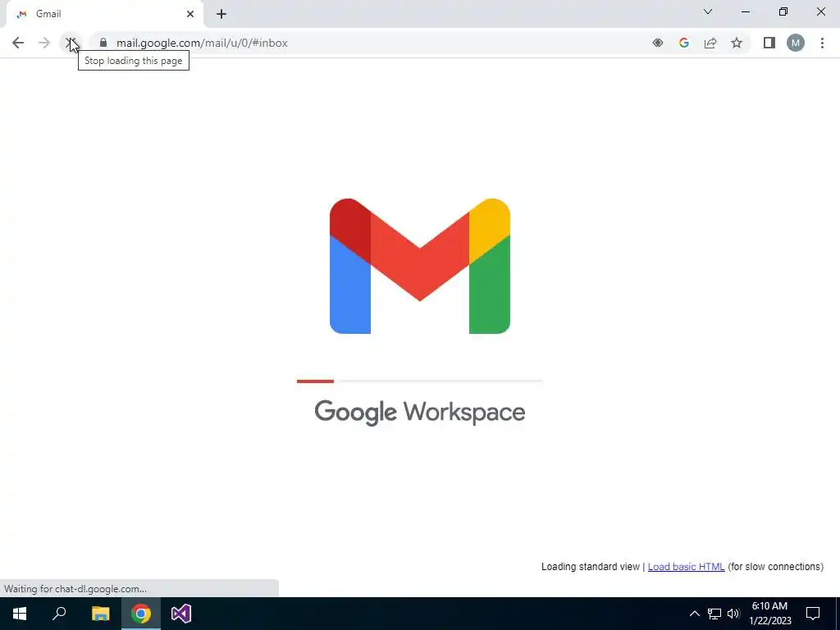The width and height of the screenshot is (840, 630).
Task: View site information via lock icon
Action: pyautogui.click(x=103, y=43)
